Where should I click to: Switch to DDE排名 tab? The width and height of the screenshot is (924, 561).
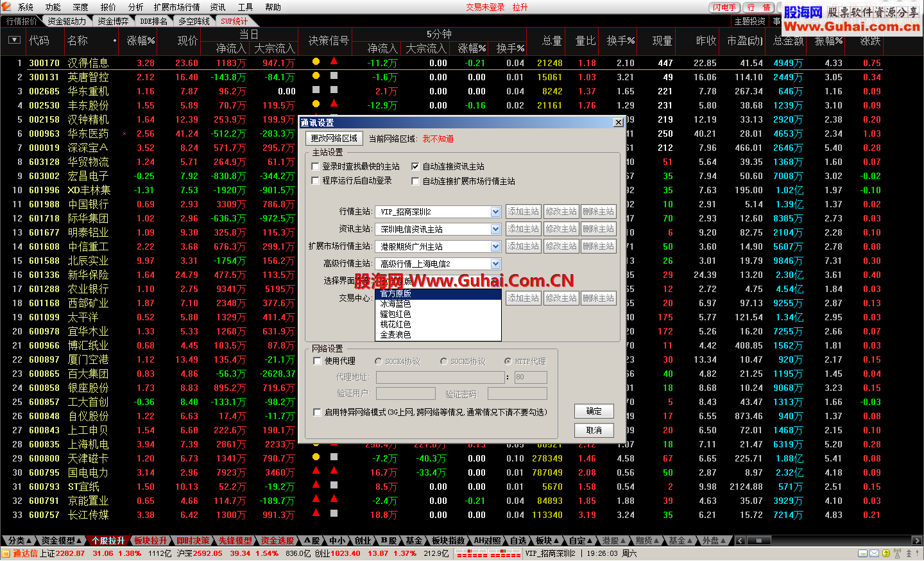click(x=154, y=21)
